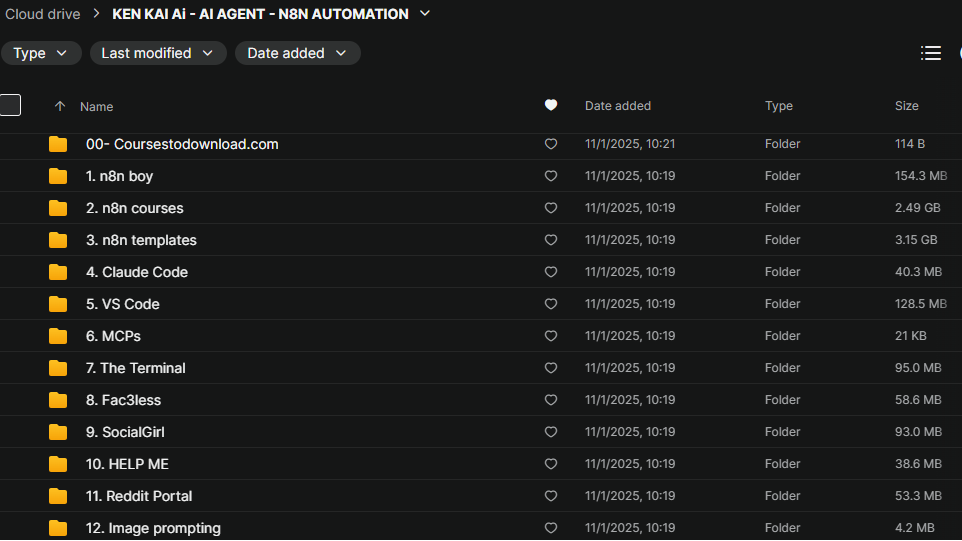Image resolution: width=962 pixels, height=541 pixels.
Task: Expand the Date added filter dropdown
Action: click(x=297, y=53)
